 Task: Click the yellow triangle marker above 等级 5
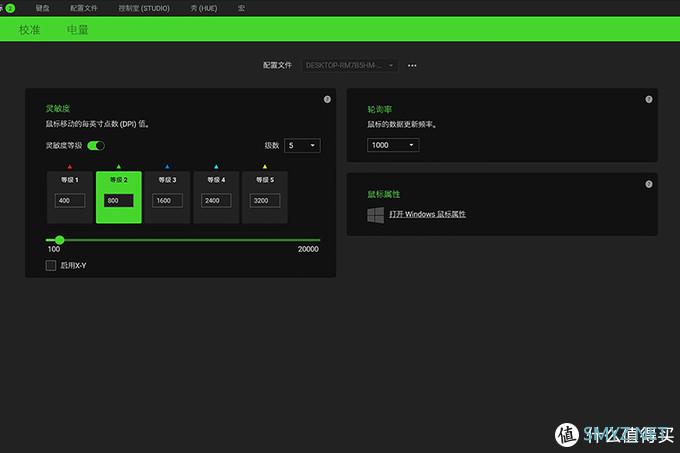click(265, 166)
